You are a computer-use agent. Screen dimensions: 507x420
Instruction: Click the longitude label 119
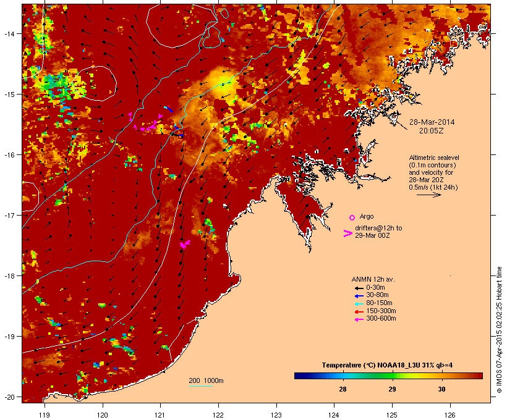[x=45, y=414]
